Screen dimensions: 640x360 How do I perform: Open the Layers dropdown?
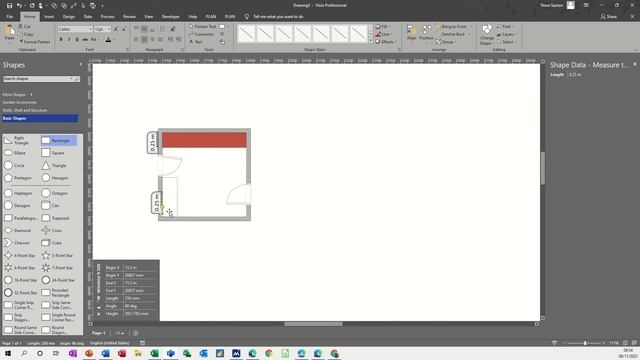[506, 34]
